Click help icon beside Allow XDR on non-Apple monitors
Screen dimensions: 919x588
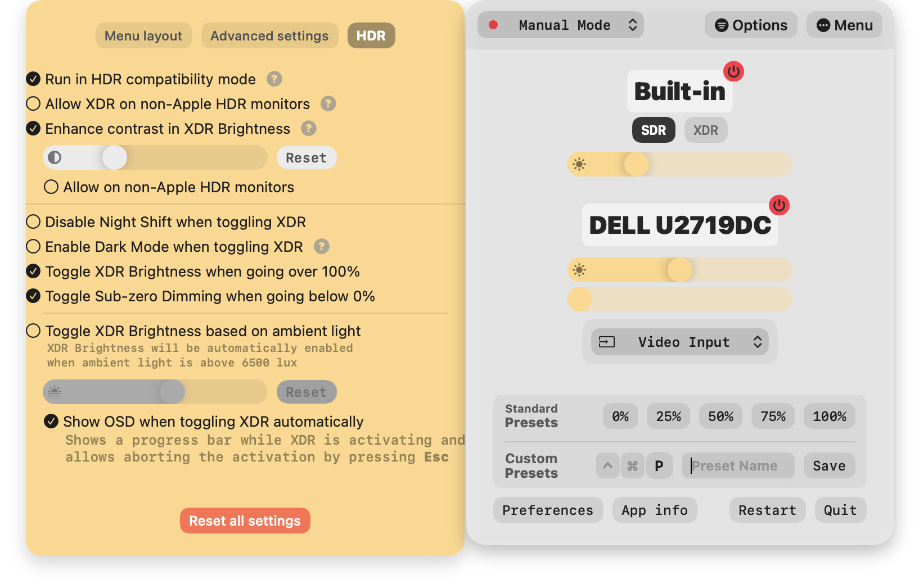328,104
